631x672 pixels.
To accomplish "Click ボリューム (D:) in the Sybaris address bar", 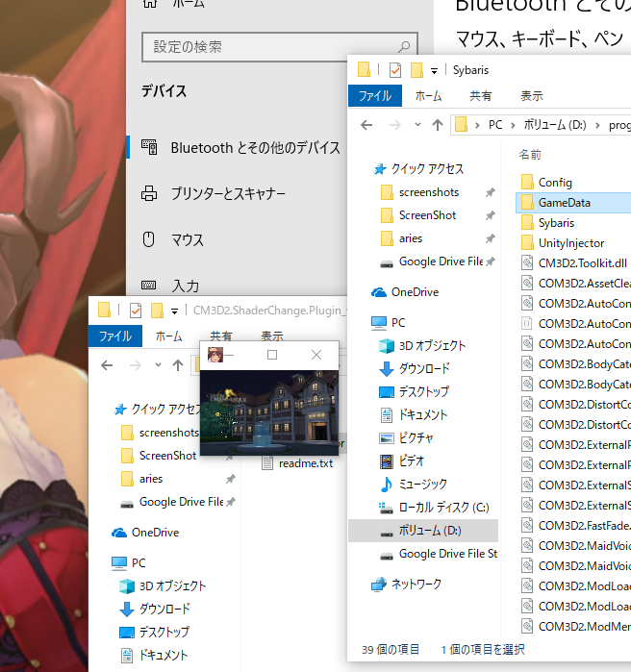I will [x=555, y=125].
